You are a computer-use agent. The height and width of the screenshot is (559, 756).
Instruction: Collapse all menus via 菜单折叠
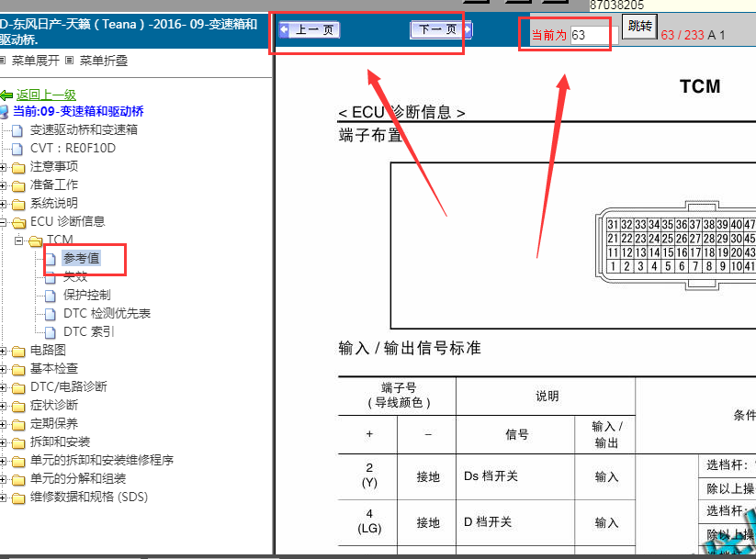[x=104, y=61]
